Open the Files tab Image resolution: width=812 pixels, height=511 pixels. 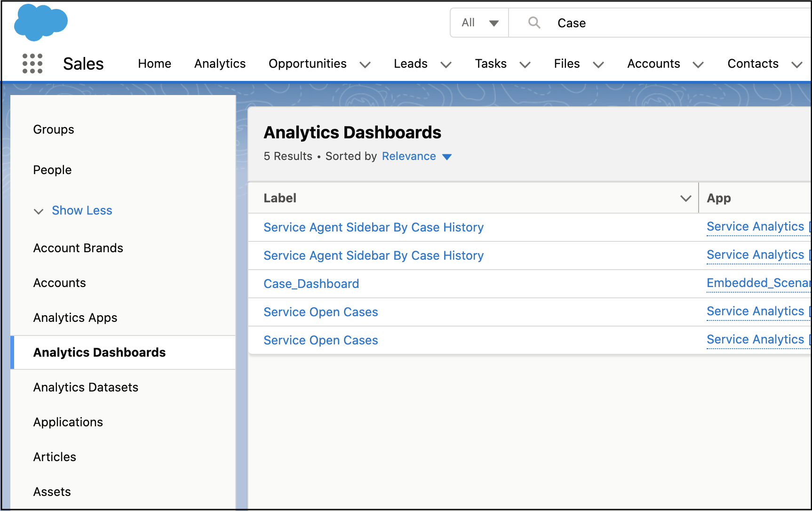click(x=567, y=64)
